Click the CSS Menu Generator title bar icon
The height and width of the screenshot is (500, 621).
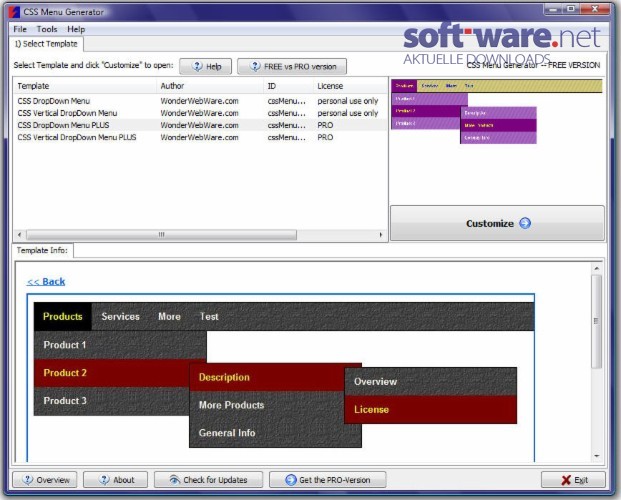(x=14, y=12)
